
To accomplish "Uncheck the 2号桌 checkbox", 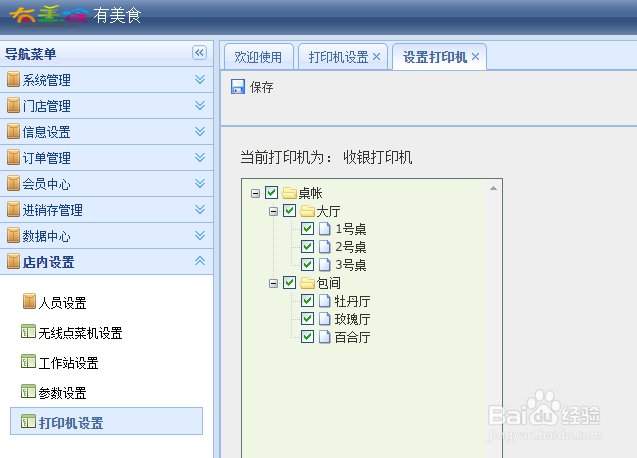I will 307,246.
